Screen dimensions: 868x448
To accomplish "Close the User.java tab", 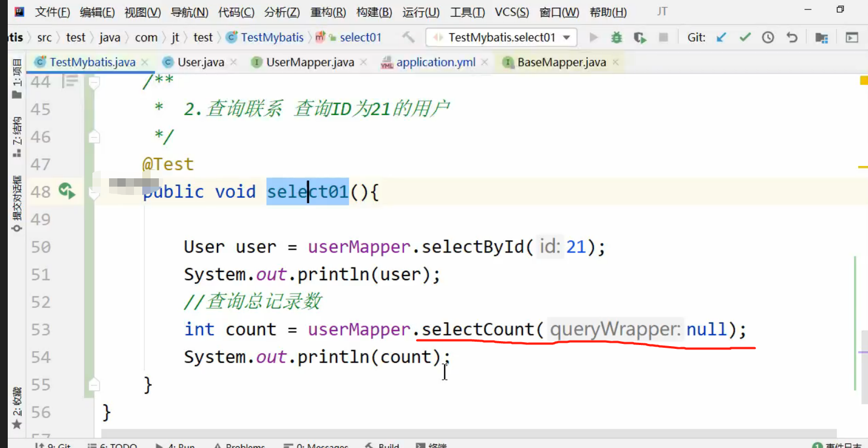I will point(234,63).
